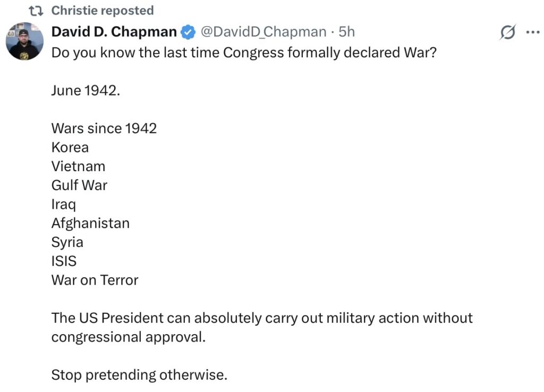
Task: Click the word "Vietnam" in the list
Action: pyautogui.click(x=78, y=166)
